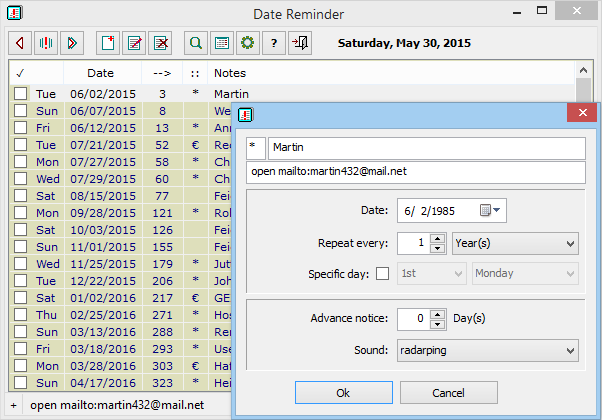Expand the Year(s) repeat unit dropdown
This screenshot has width=602, height=420.
515,243
